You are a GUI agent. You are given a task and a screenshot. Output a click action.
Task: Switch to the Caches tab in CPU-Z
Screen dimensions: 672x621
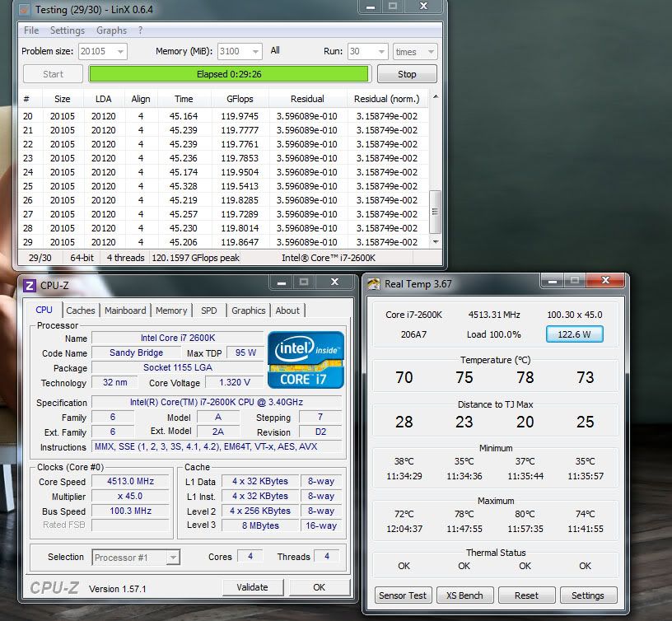point(81,310)
